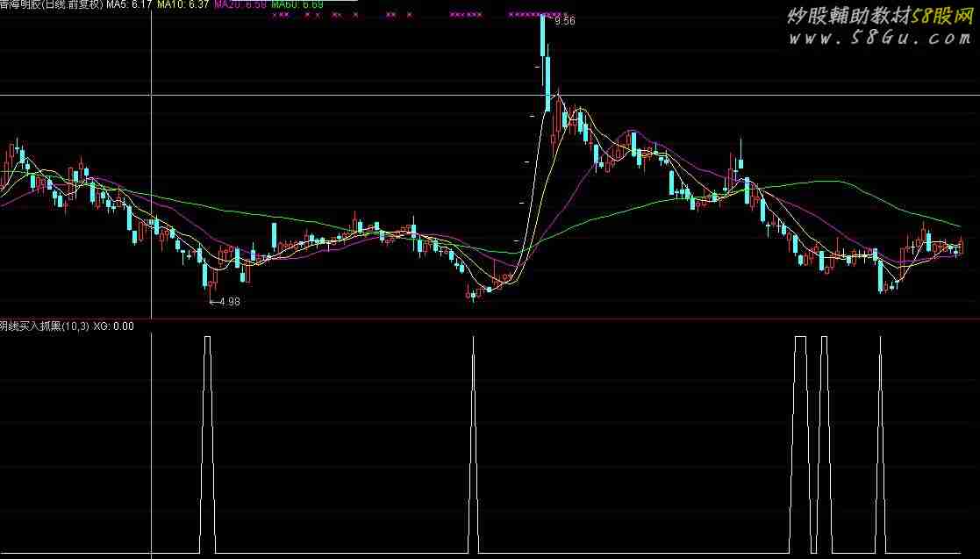Click the 9.56 high price label
Screen dimensions: 980x559
pos(564,21)
